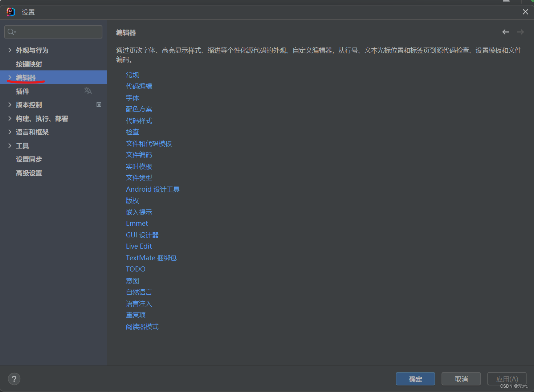The image size is (534, 392).
Task: Select 编辑器 label in the settings tree
Action: (26, 77)
